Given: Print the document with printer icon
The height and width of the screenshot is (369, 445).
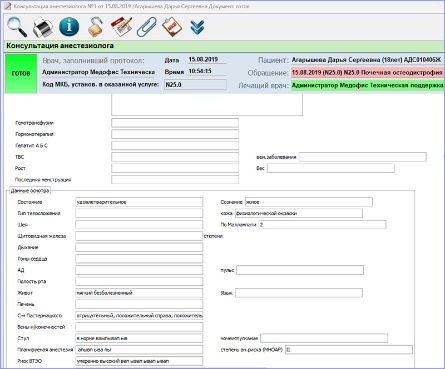Looking at the screenshot, I should 43,27.
